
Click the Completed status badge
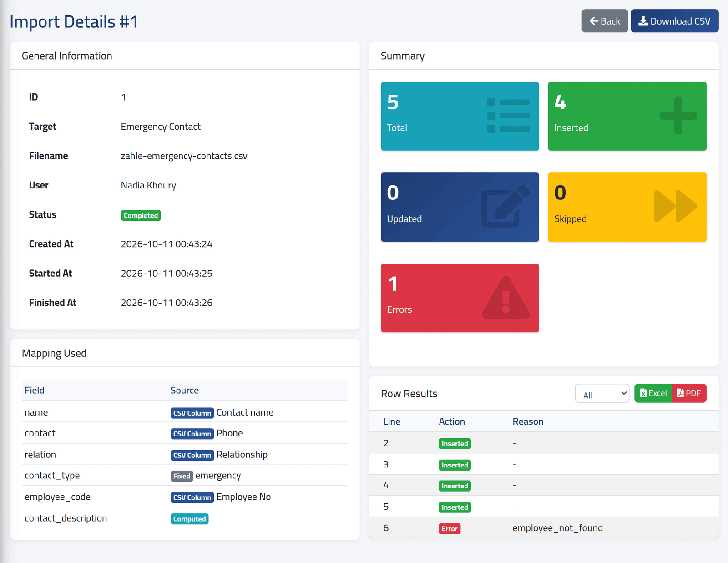coord(141,215)
